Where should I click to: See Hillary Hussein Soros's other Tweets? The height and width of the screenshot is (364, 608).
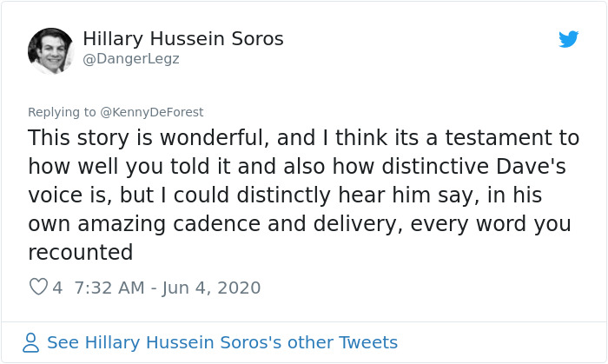point(222,342)
